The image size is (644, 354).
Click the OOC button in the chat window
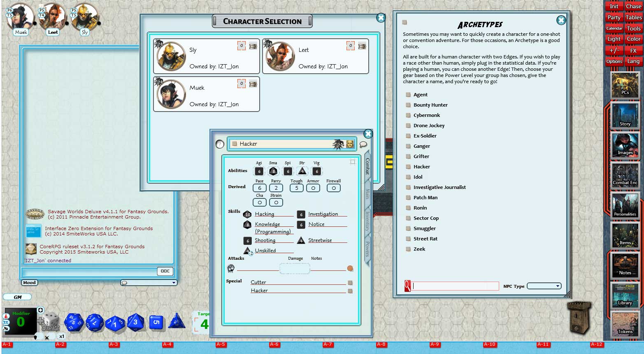pyautogui.click(x=166, y=271)
